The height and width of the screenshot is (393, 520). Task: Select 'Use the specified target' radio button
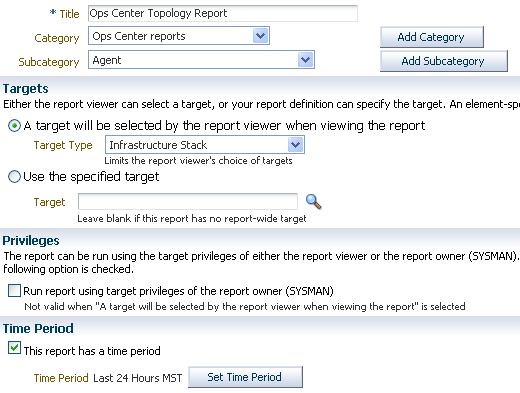coord(14,177)
